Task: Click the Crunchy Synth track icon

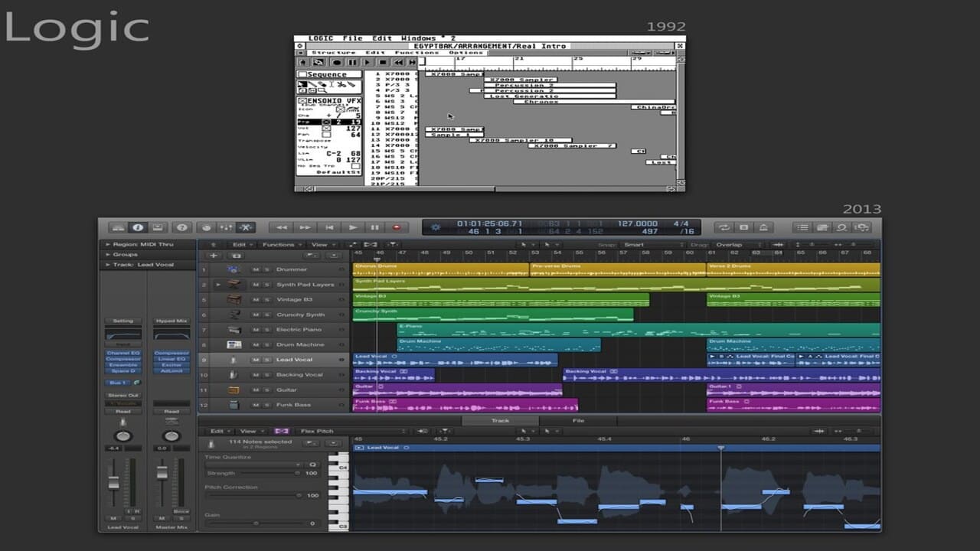Action: tap(234, 315)
